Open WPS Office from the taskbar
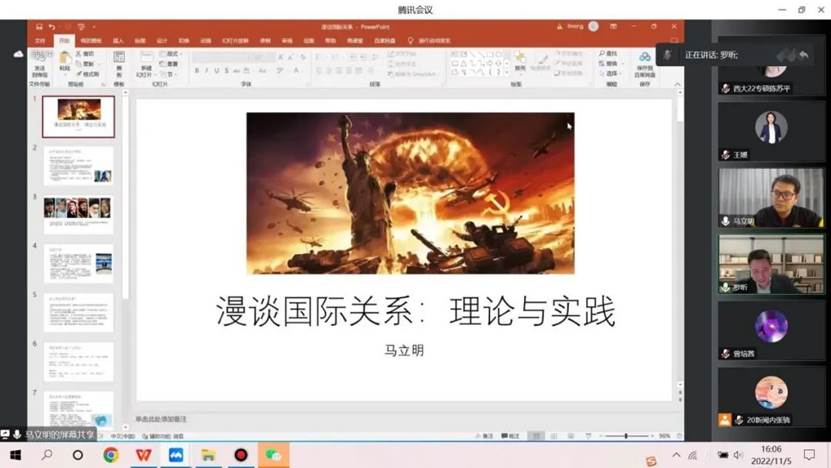831x468 pixels. [x=143, y=455]
